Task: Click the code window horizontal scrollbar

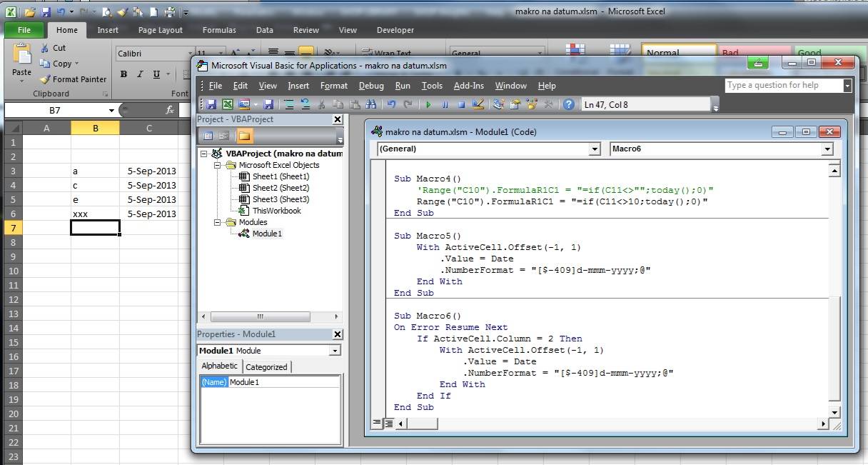Action: click(x=611, y=424)
